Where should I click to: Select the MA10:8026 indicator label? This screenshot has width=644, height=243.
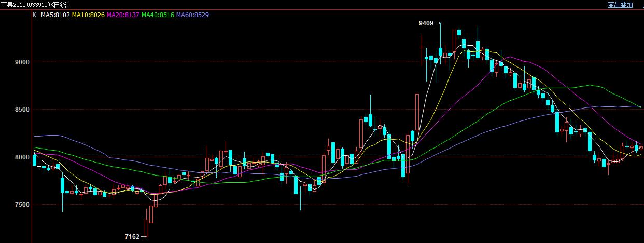[x=88, y=15]
